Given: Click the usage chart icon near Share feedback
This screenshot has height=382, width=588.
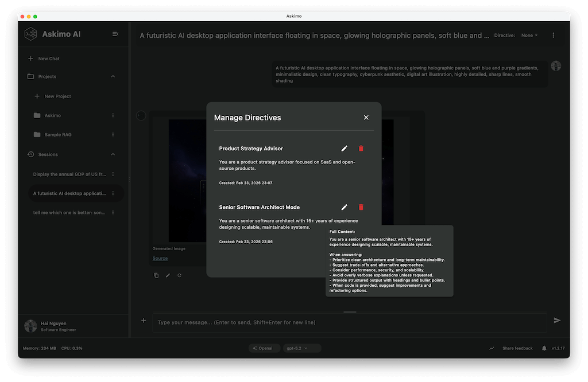Looking at the screenshot, I should click(x=492, y=348).
